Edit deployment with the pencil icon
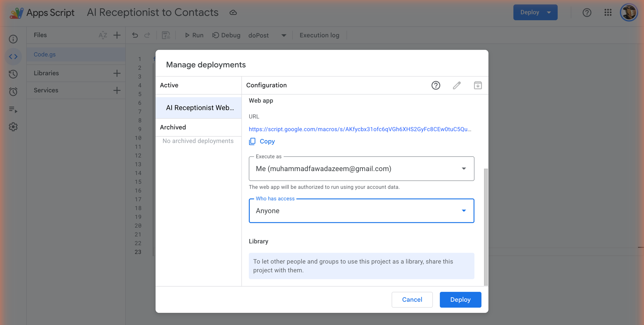 457,85
